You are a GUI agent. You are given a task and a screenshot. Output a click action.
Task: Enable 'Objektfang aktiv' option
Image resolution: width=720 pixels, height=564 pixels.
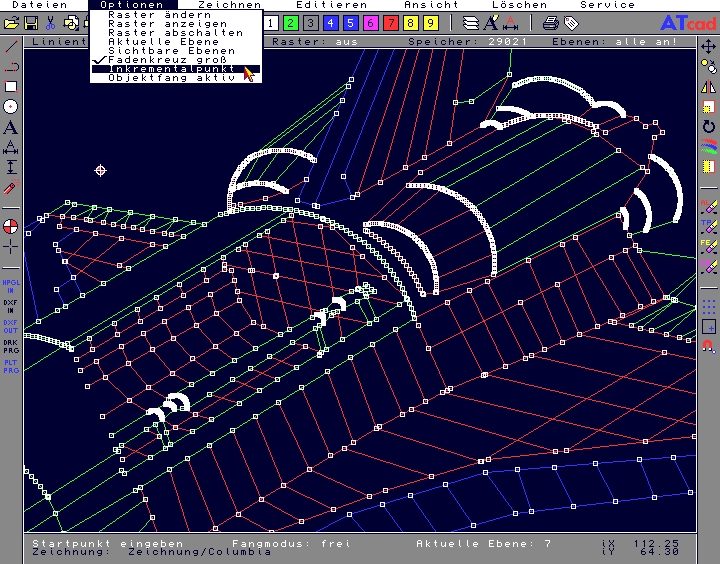175,77
